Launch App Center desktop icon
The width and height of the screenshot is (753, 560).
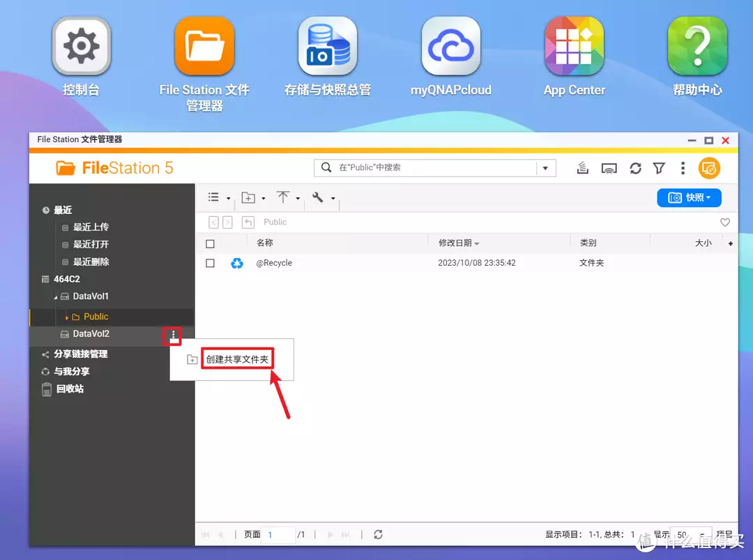click(x=574, y=46)
